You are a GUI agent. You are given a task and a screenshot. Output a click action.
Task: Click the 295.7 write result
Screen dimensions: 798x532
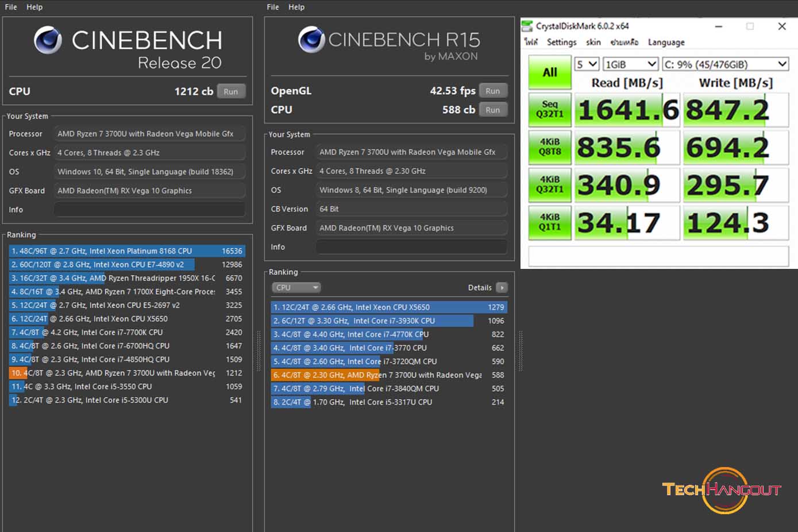click(x=736, y=185)
